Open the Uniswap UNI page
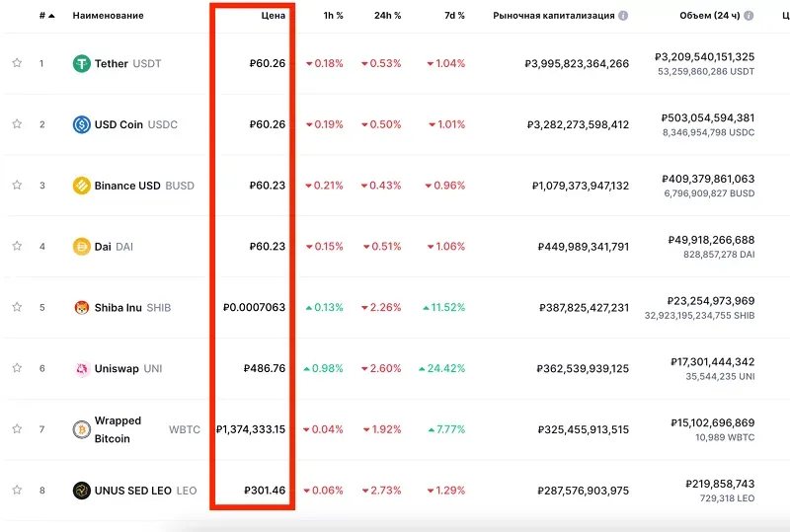 pos(128,368)
